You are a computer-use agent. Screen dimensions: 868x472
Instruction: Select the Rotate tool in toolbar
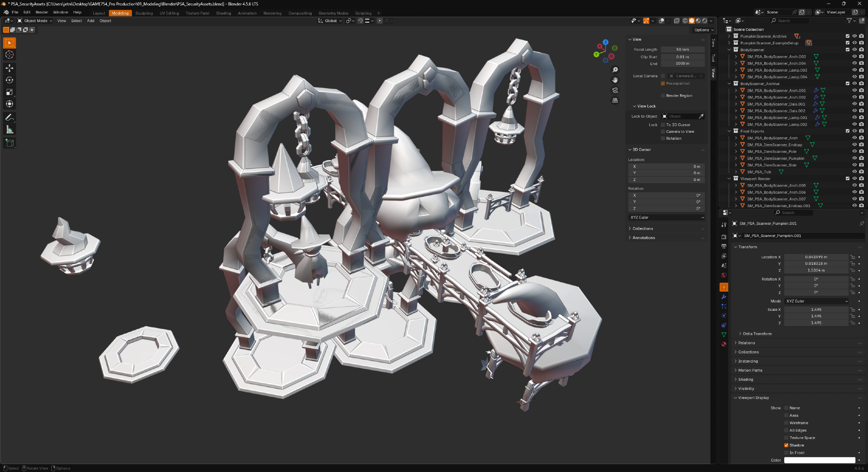(x=10, y=80)
